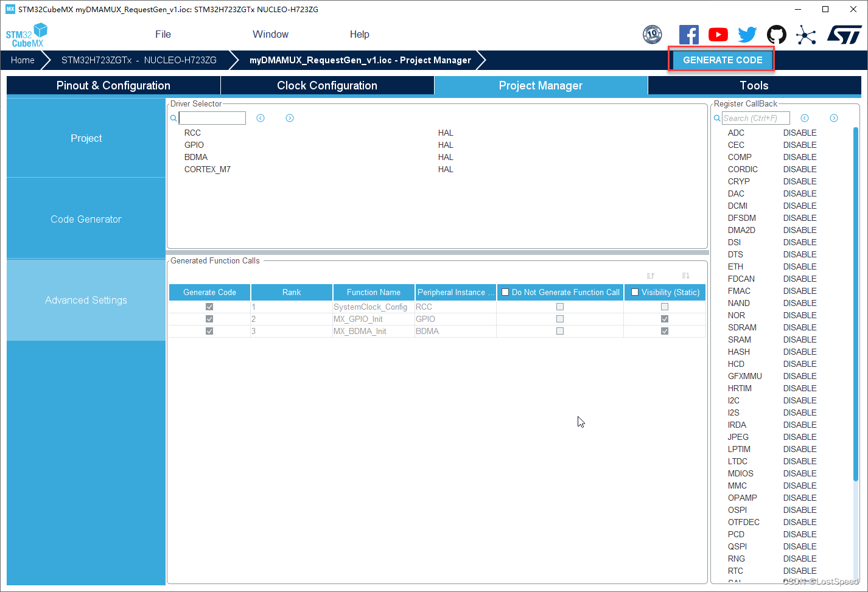Open HAL driver dropdown for BDMA
Viewport: 868px width, 592px height.
[446, 157]
